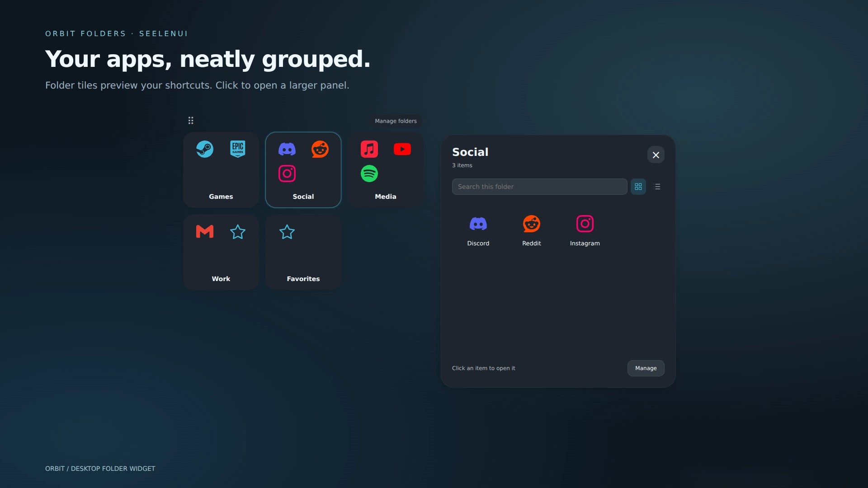Click the 'Your apps, neatly grouped.' headline
Image resolution: width=868 pixels, height=488 pixels.
point(208,59)
